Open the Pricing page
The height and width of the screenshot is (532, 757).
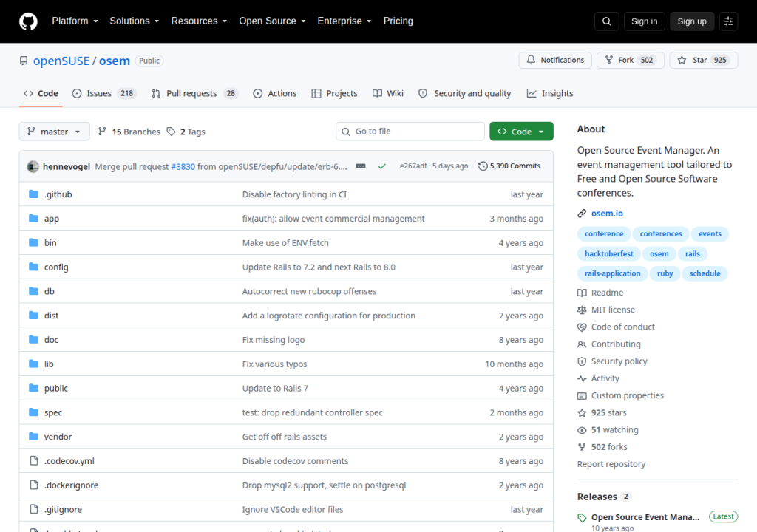point(398,21)
